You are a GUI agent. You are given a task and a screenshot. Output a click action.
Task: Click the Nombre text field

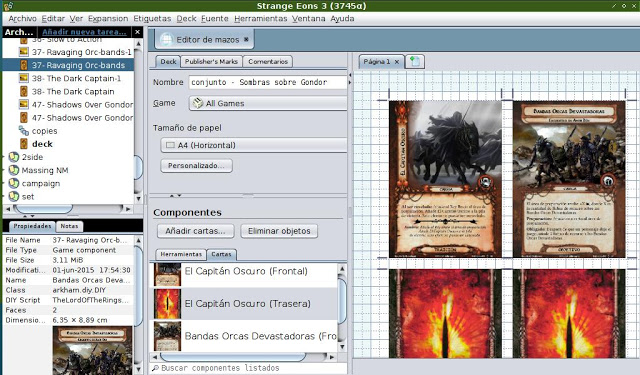[268, 82]
